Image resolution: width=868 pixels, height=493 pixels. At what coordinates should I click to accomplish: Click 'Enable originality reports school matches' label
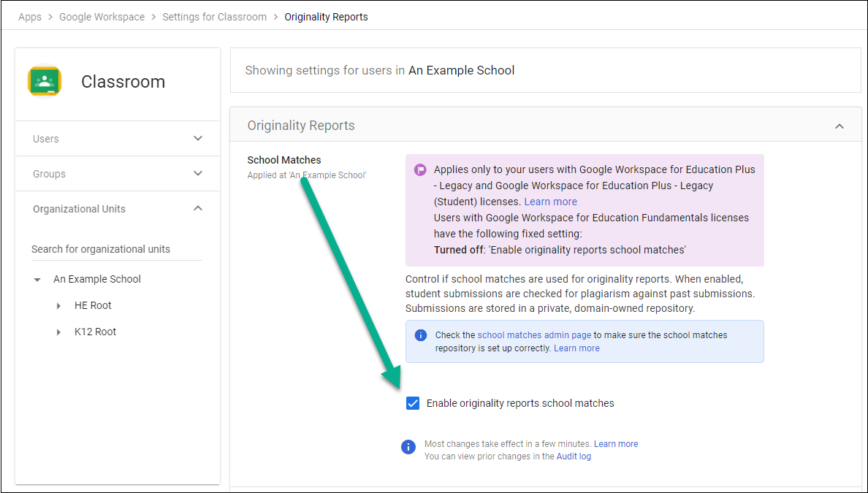[520, 403]
